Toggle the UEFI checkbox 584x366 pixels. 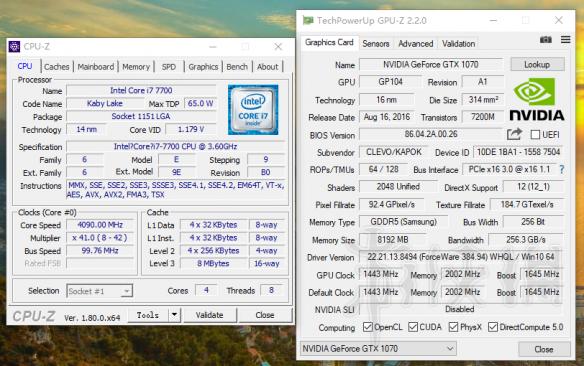point(535,134)
